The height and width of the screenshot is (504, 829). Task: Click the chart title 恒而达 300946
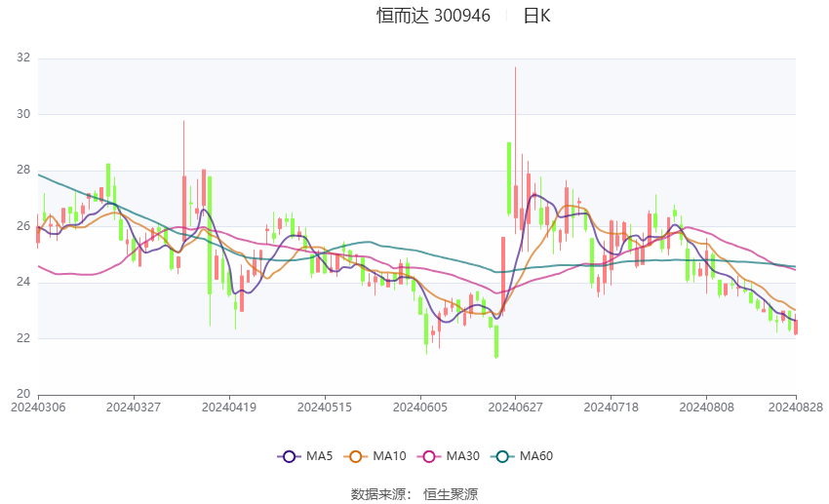point(433,16)
